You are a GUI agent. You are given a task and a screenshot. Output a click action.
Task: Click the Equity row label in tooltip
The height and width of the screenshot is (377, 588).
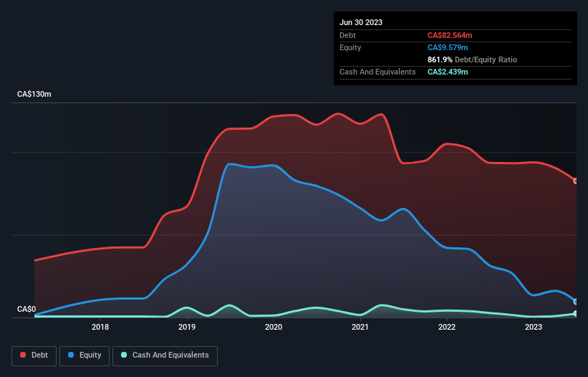350,47
